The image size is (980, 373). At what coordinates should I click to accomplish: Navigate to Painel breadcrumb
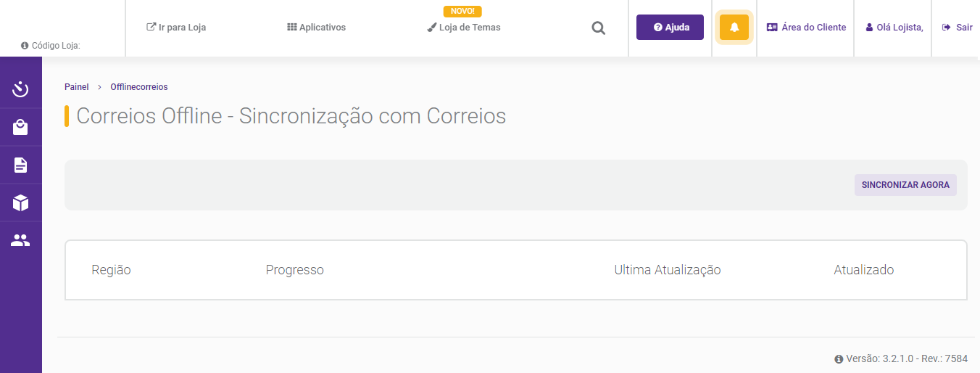click(x=77, y=87)
